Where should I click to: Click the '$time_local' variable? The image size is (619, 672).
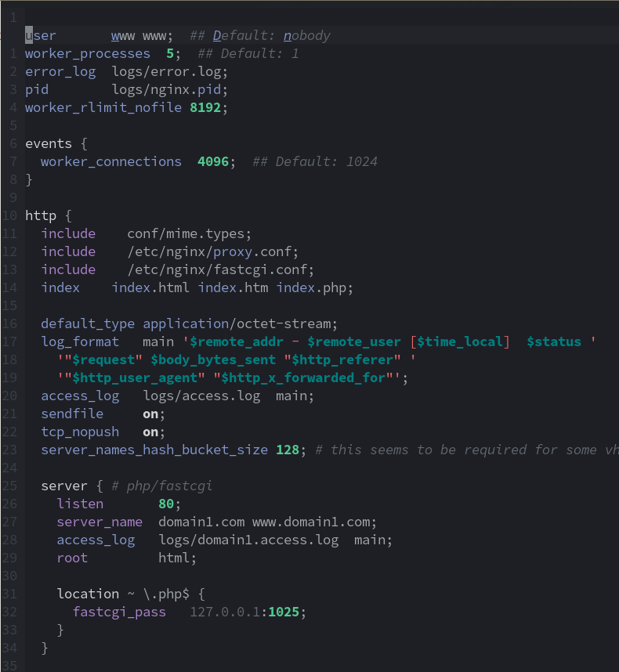pyautogui.click(x=460, y=341)
